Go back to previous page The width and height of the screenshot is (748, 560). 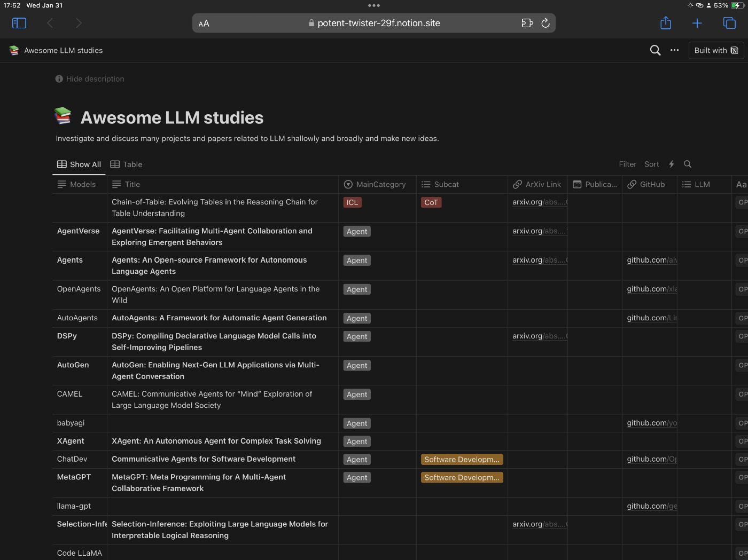coord(50,23)
